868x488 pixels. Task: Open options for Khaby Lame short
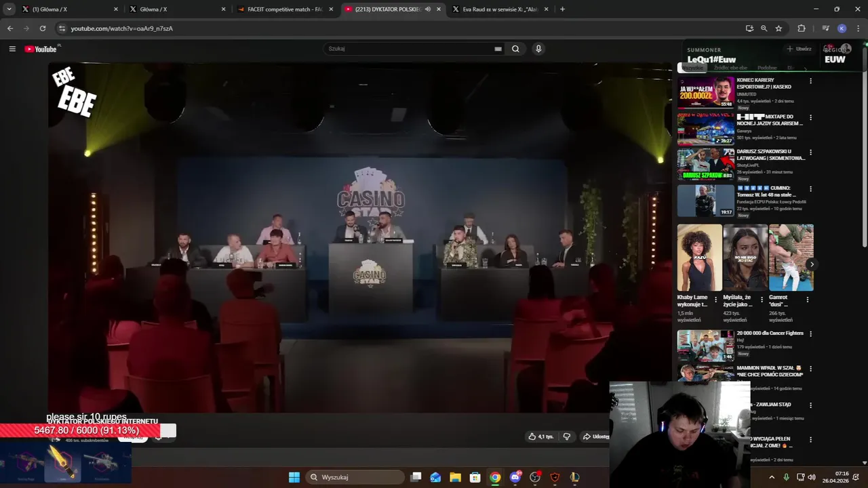point(715,299)
